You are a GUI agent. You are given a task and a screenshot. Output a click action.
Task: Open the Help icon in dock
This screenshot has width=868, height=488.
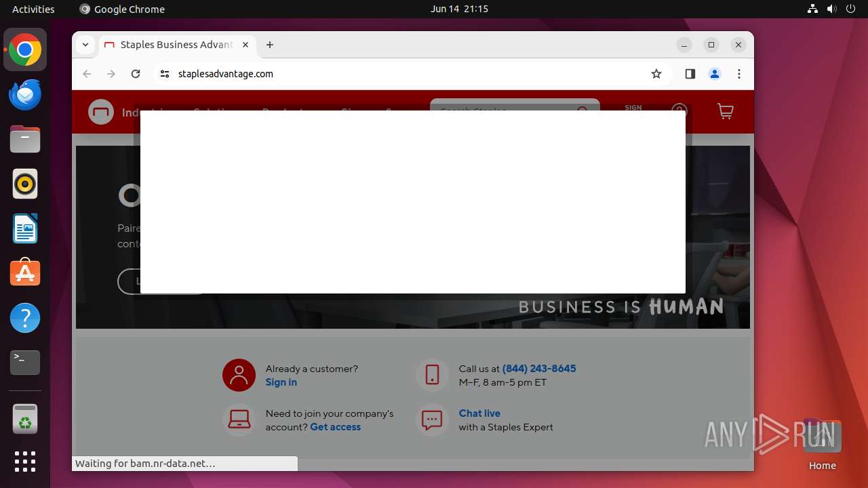(25, 318)
